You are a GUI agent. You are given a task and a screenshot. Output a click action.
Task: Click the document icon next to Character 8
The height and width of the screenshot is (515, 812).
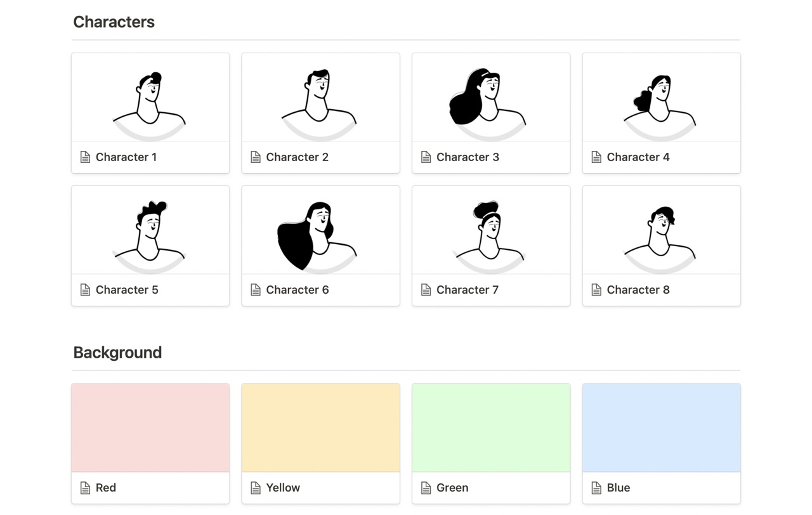click(596, 290)
